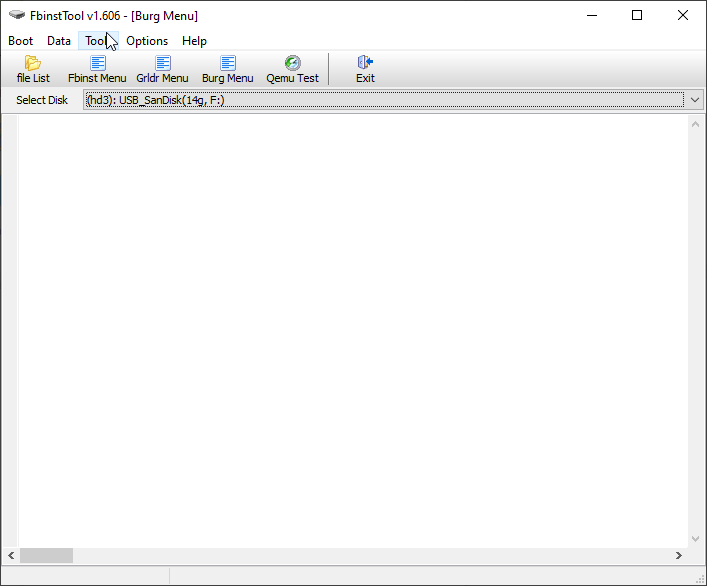Click the vertical scrollbar down arrow
This screenshot has width=707, height=586.
[695, 539]
